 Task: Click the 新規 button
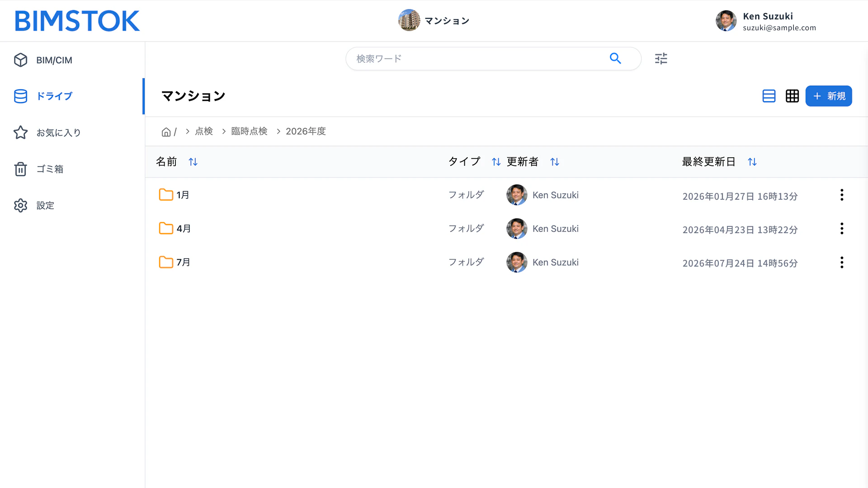[x=829, y=96]
